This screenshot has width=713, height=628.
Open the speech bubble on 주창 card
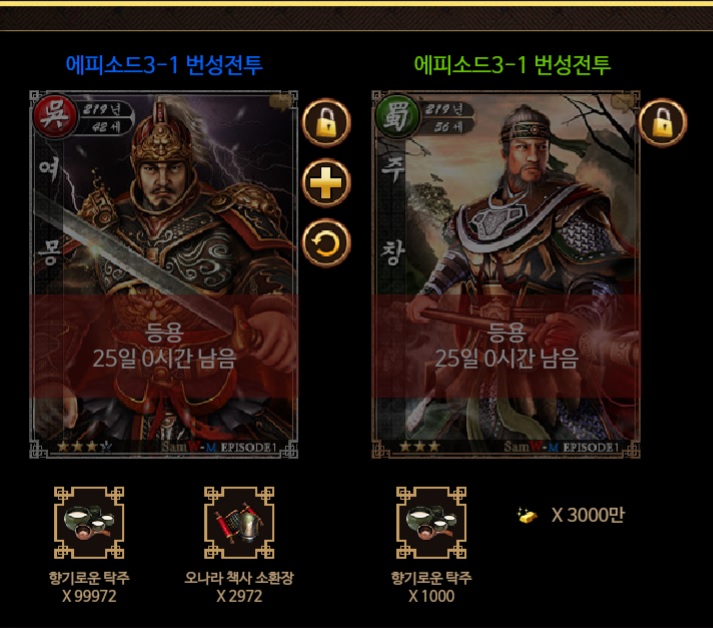click(622, 102)
